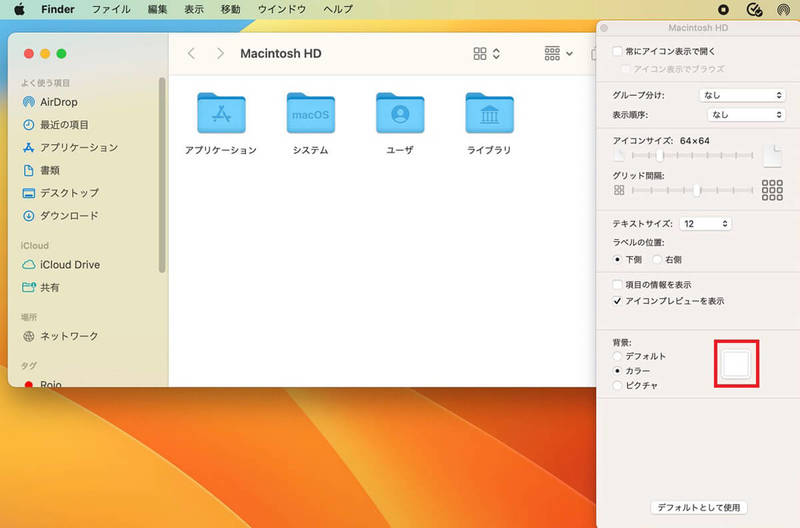Image resolution: width=800 pixels, height=528 pixels.
Task: Open the icon view switcher in toolbar
Action: point(486,54)
